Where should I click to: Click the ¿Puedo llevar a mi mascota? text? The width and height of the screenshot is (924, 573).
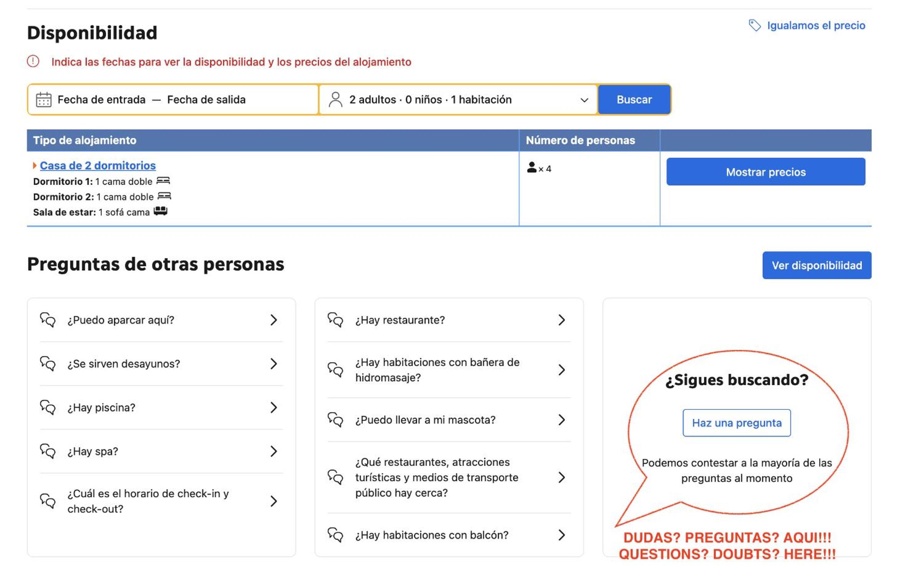(x=425, y=419)
